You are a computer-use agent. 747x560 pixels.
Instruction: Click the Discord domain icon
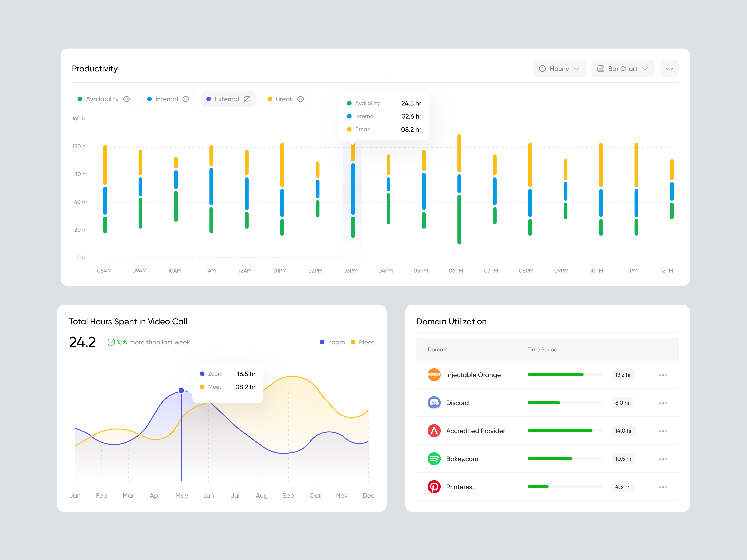(434, 402)
